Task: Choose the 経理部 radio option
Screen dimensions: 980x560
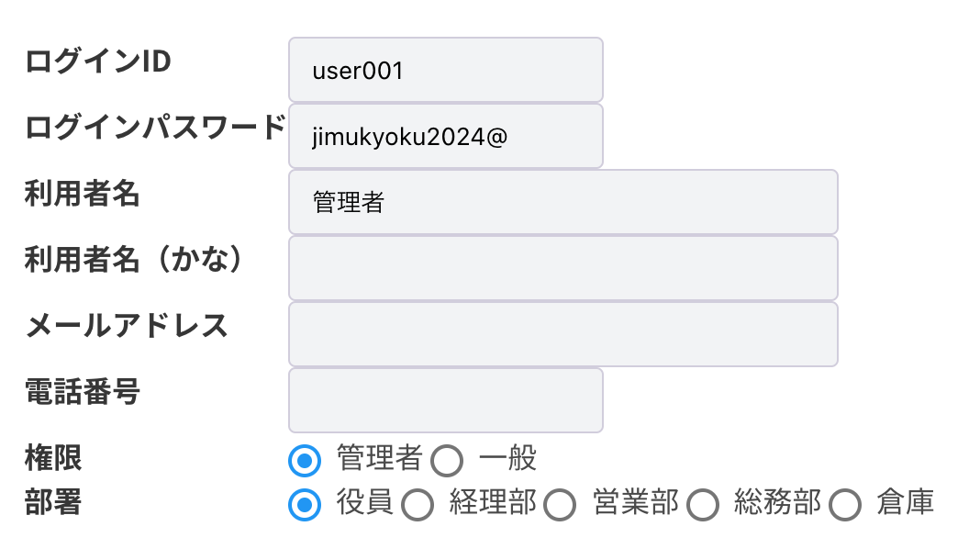Action: (x=418, y=504)
